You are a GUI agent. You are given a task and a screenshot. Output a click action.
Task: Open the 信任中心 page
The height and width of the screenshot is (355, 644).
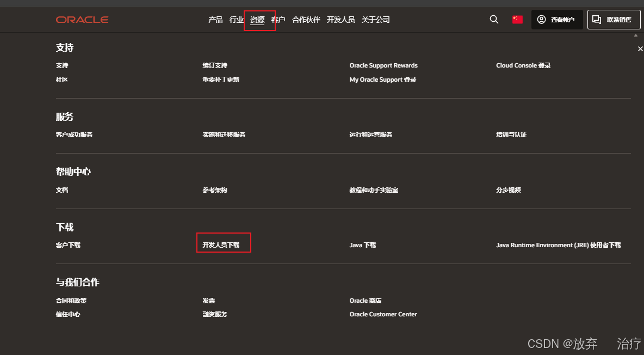pyautogui.click(x=67, y=314)
